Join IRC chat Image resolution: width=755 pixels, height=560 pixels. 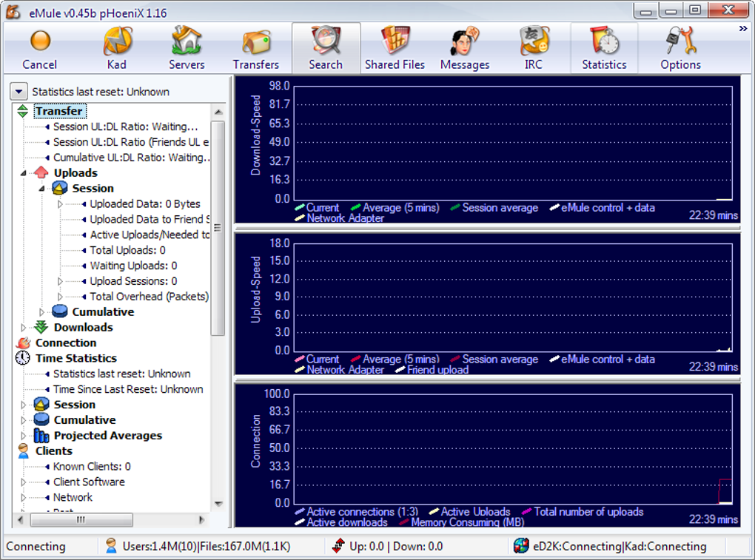[x=533, y=47]
